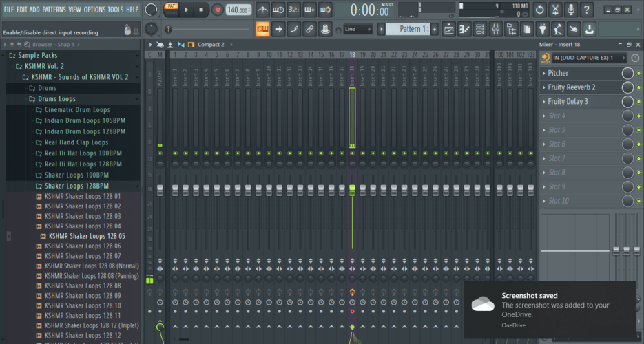This screenshot has height=344, width=644.
Task: Click the question mark help icon
Action: pyautogui.click(x=587, y=10)
